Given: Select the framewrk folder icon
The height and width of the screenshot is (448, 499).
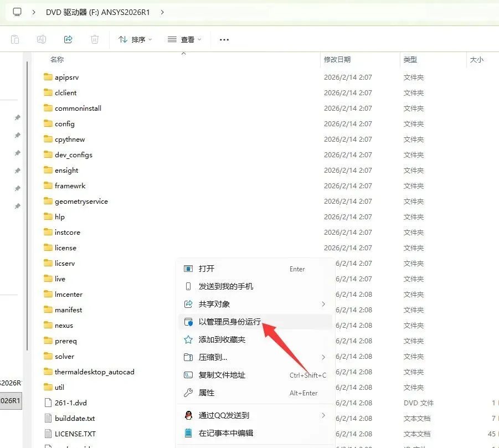Looking at the screenshot, I should (x=48, y=186).
